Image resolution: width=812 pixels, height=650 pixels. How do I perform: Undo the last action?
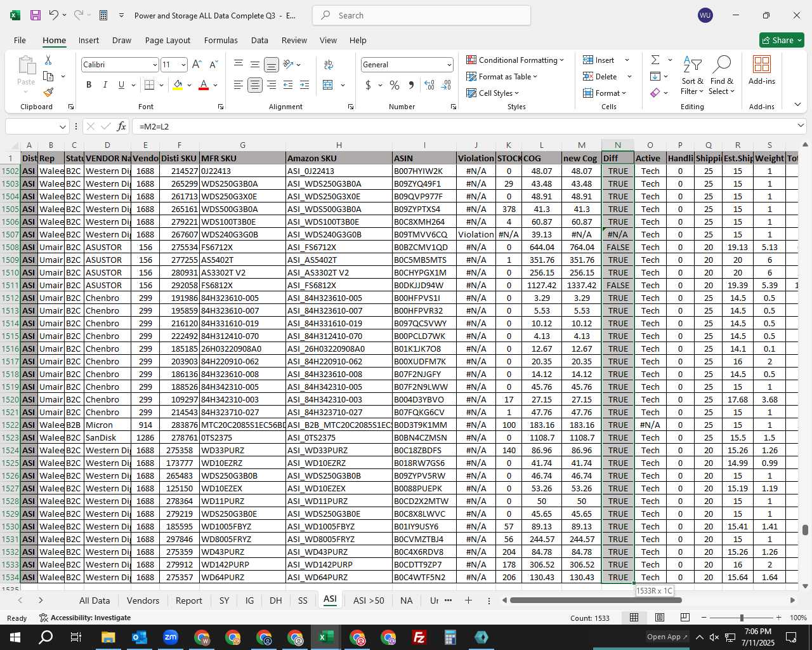pos(54,15)
